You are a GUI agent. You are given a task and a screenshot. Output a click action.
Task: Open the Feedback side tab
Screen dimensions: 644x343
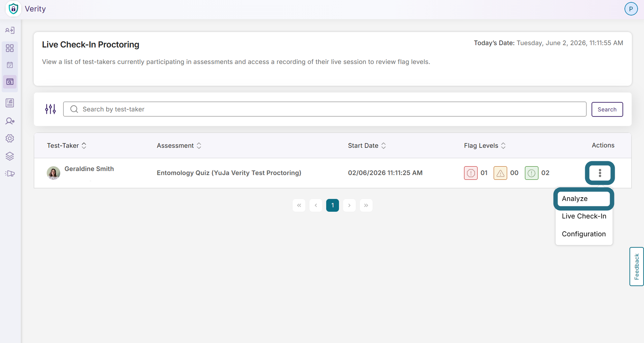(x=637, y=267)
